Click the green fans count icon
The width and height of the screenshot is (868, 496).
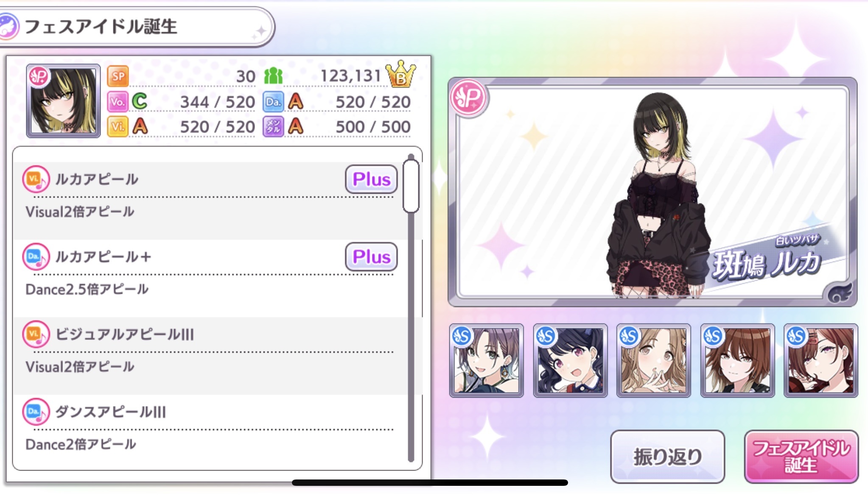[x=273, y=76]
